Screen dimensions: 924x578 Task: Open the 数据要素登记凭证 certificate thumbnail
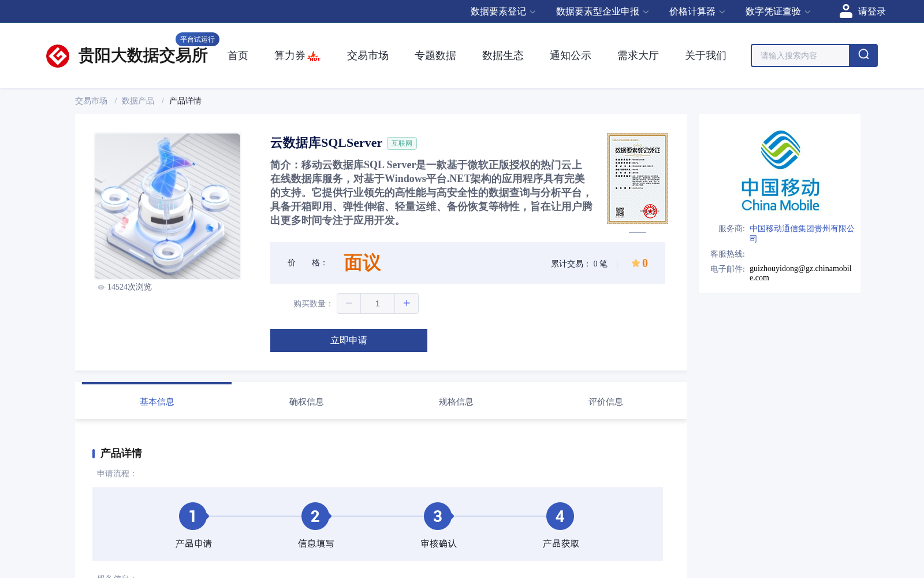[638, 179]
